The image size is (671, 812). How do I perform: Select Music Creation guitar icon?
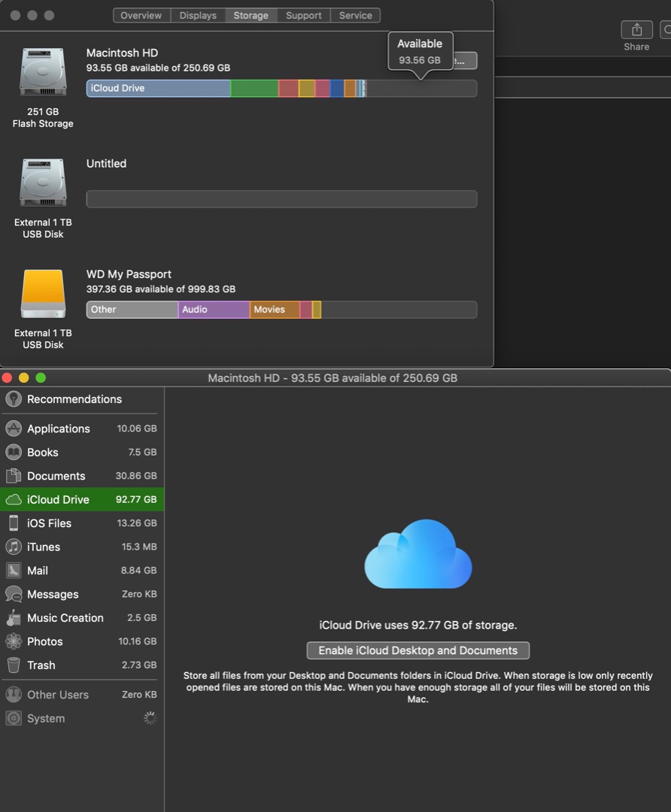click(x=14, y=618)
